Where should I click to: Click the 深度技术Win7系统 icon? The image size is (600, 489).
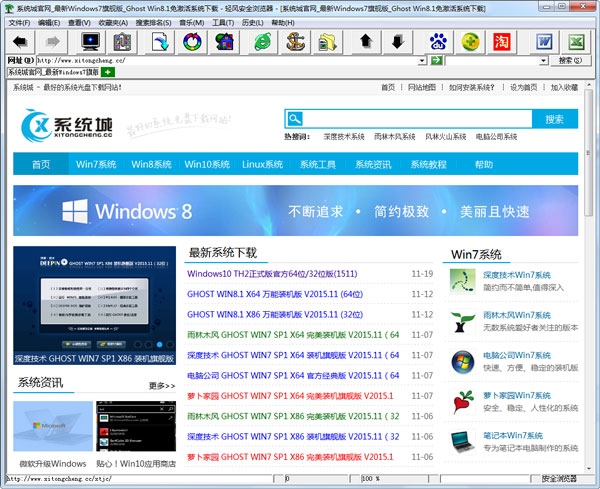click(x=463, y=280)
